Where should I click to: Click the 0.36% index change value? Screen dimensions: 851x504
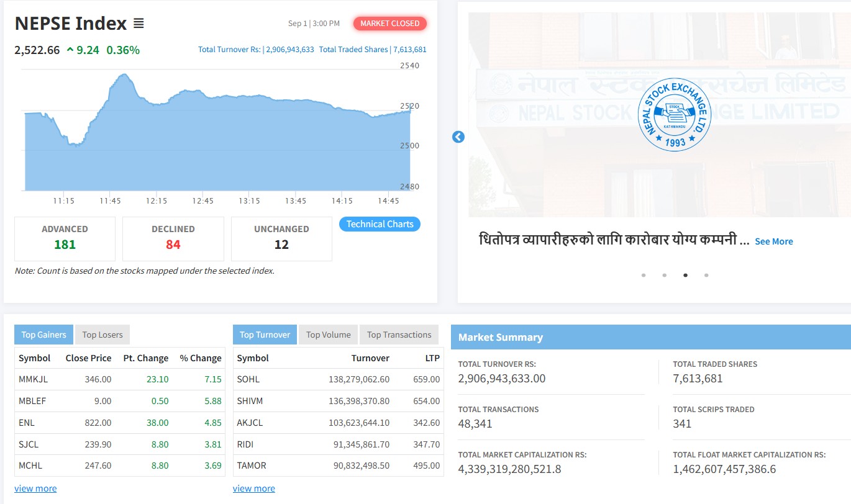[x=123, y=50]
